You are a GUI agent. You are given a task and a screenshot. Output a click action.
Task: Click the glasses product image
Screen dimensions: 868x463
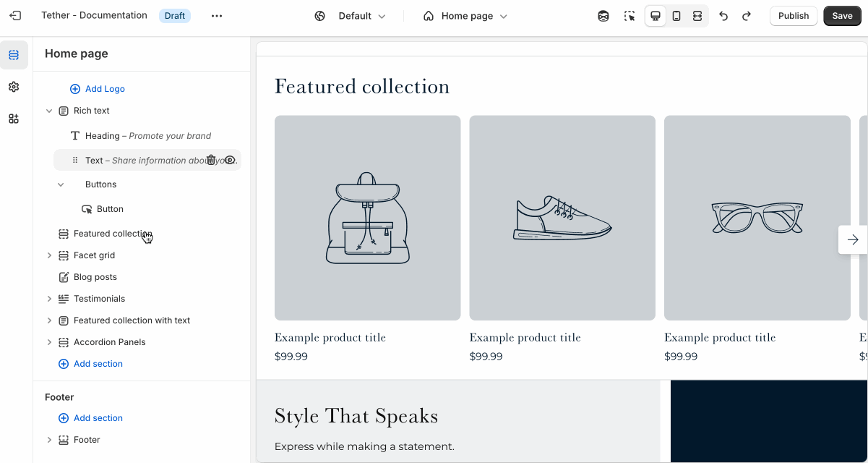[x=757, y=218]
